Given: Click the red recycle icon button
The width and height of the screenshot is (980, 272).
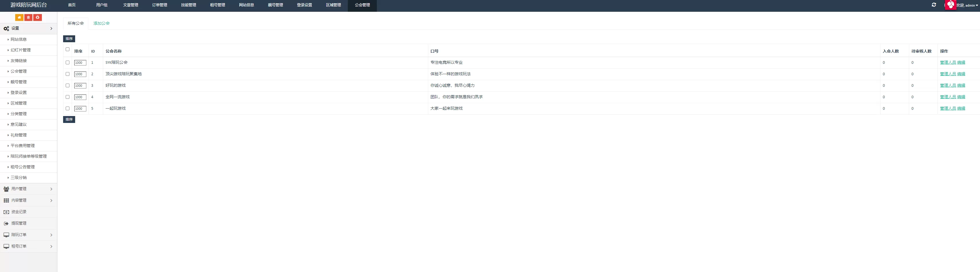Looking at the screenshot, I should [x=37, y=18].
